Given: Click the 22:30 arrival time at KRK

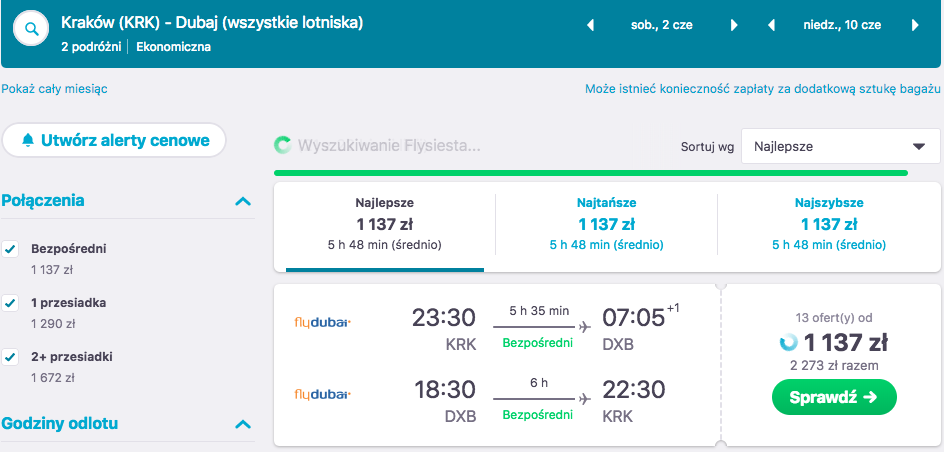Looking at the screenshot, I should [x=634, y=390].
